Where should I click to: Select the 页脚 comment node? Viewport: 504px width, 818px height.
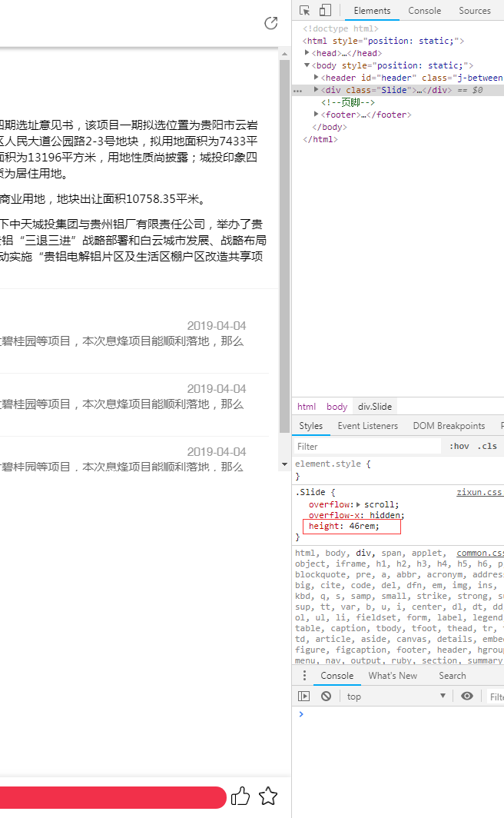(x=347, y=102)
